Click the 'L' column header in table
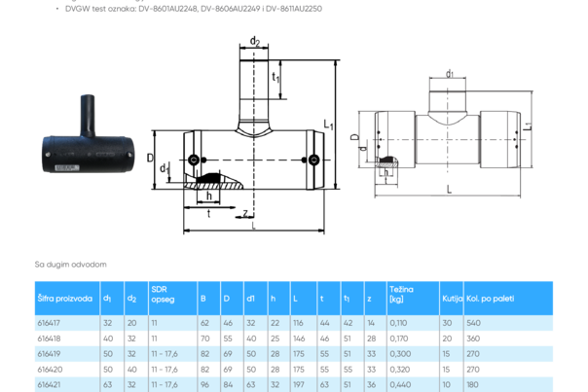Screen dimensions: 588x392 point(295,299)
